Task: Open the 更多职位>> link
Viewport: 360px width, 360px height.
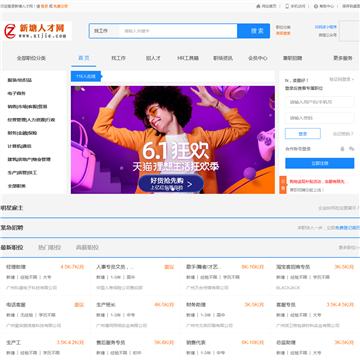Action: click(349, 248)
